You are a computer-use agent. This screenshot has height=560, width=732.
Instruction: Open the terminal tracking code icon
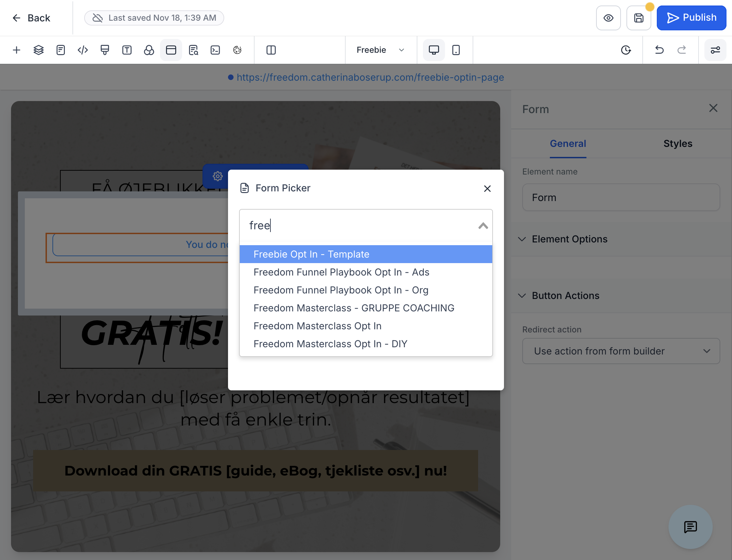point(215,50)
